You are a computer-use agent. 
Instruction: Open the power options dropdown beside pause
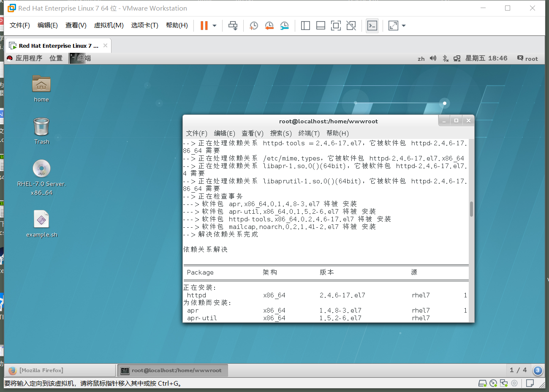[x=215, y=26]
